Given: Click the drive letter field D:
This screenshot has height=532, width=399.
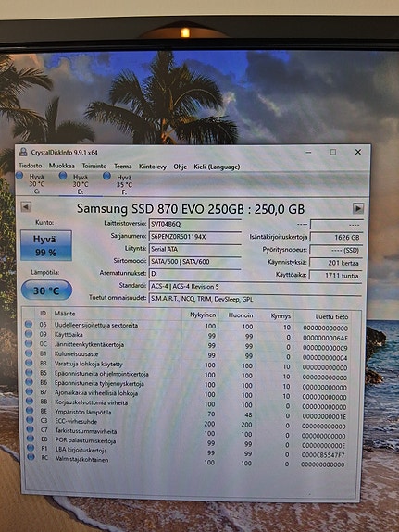Looking at the screenshot, I should (195, 274).
